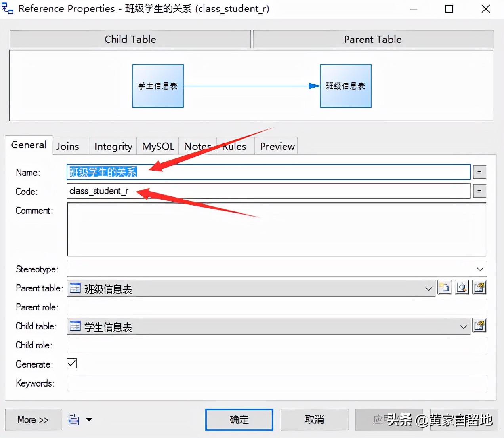Expand the Child table dropdown list
The height and width of the screenshot is (438, 504).
463,326
